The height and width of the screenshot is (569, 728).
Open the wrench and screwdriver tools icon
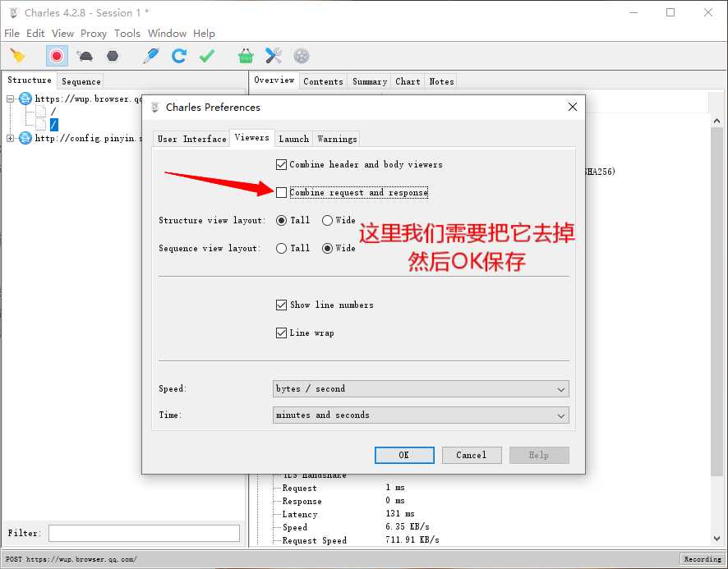tap(274, 56)
